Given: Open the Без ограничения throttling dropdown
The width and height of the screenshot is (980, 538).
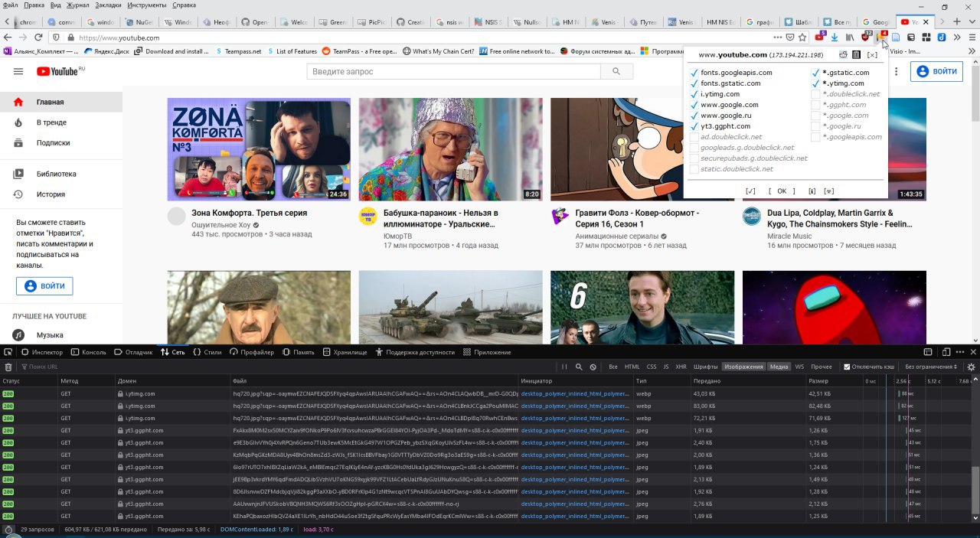Looking at the screenshot, I should [x=931, y=367].
